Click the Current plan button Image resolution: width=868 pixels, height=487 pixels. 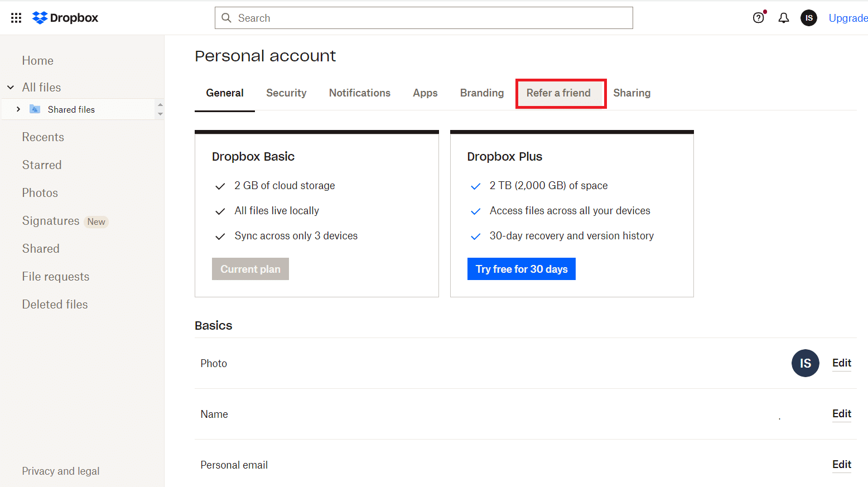250,269
